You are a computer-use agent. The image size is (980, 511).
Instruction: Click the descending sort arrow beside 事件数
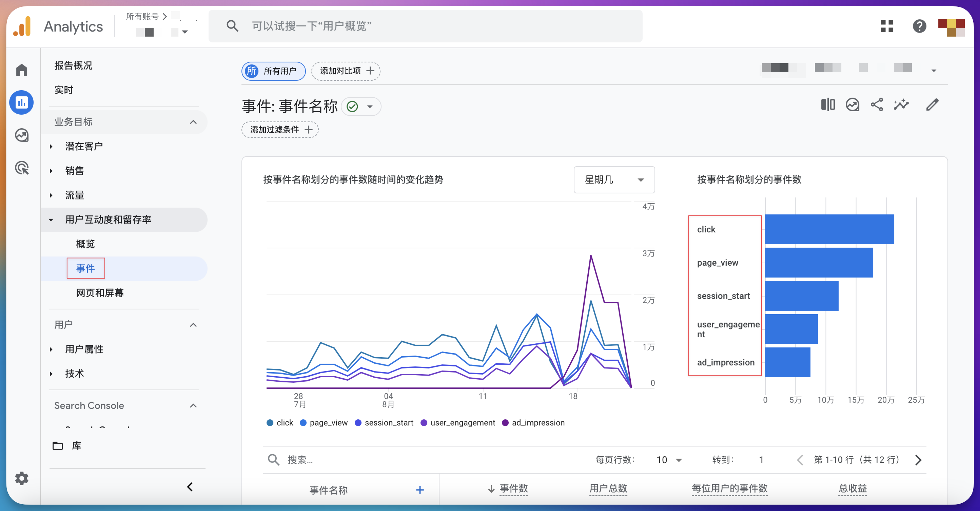(491, 489)
